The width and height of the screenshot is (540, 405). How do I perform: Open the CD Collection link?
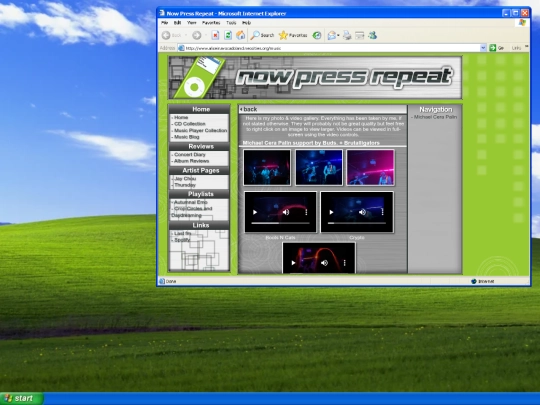[189, 124]
